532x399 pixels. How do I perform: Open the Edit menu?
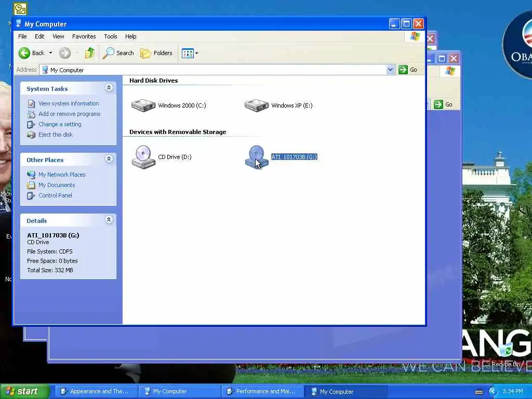click(39, 36)
